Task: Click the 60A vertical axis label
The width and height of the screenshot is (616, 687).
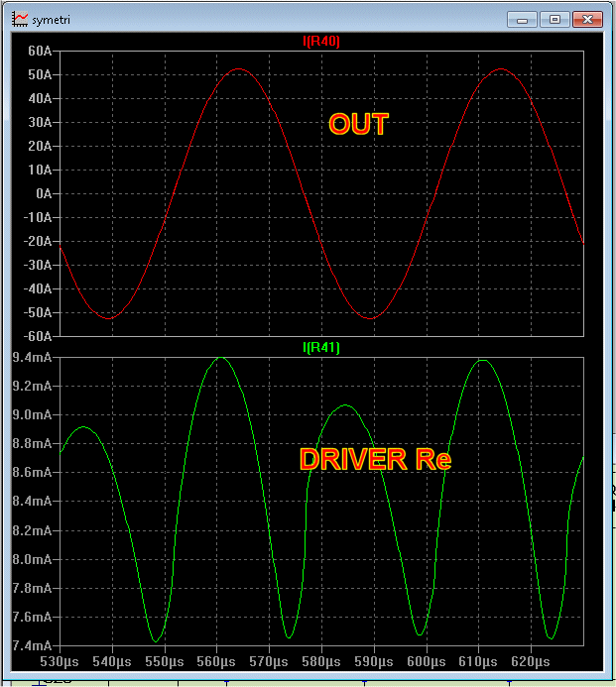Action: [x=40, y=51]
